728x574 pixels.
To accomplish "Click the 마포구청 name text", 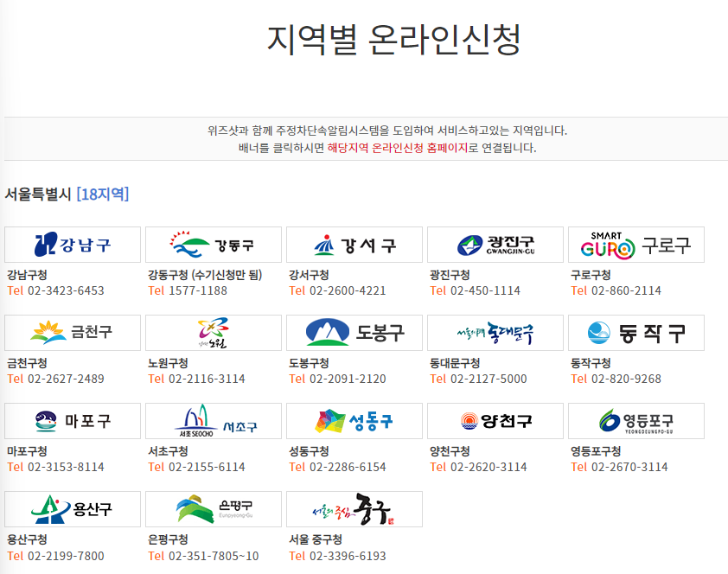I will (x=27, y=451).
